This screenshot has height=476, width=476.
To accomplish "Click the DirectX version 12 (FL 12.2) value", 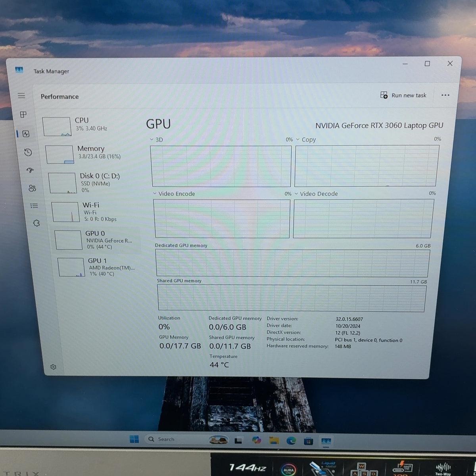I will click(x=347, y=333).
